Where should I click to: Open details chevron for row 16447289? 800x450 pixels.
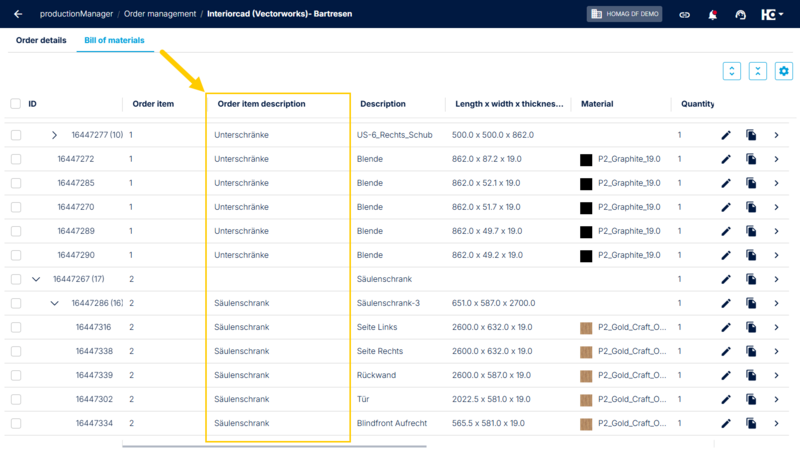pyautogui.click(x=776, y=231)
